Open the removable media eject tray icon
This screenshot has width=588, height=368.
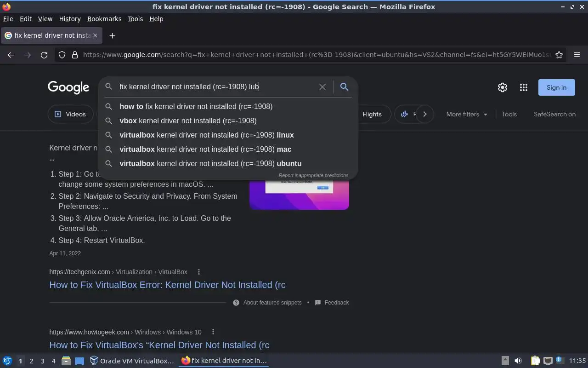(x=505, y=361)
